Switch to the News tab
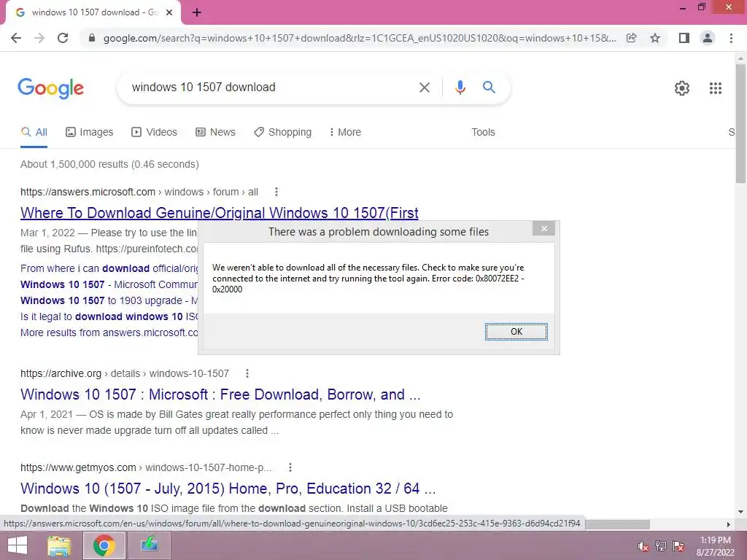The width and height of the screenshot is (747, 560). (x=215, y=133)
